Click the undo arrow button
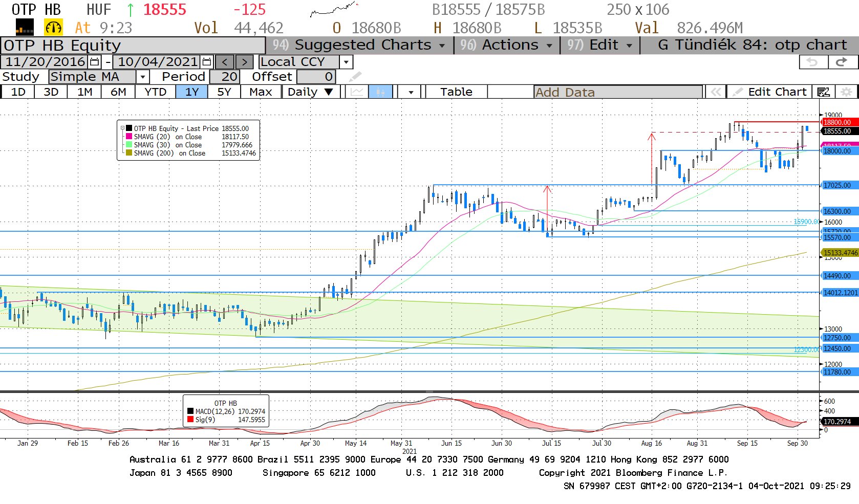Viewport: 859px width, 504px height. 812,62
